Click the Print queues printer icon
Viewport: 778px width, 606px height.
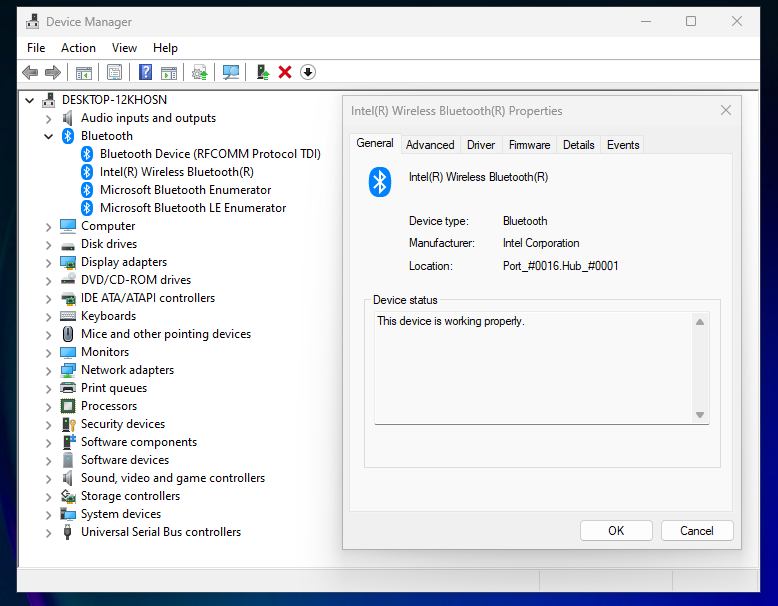(68, 388)
